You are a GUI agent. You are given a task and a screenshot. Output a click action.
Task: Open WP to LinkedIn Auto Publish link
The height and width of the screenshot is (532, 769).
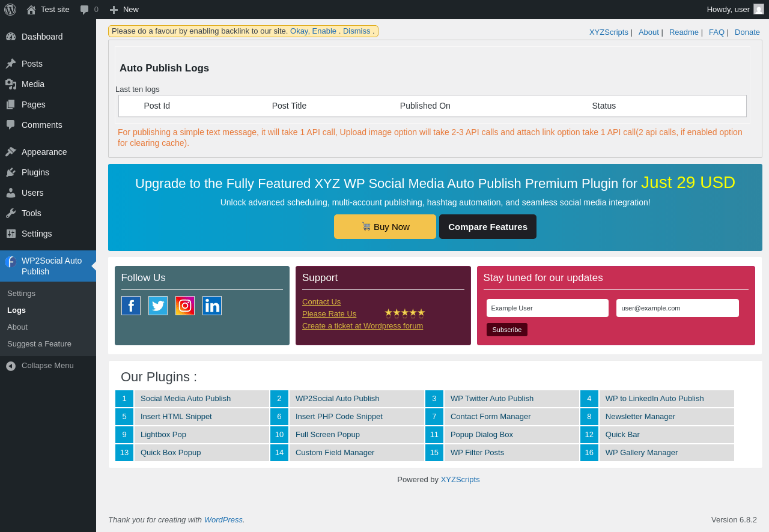coord(655,399)
